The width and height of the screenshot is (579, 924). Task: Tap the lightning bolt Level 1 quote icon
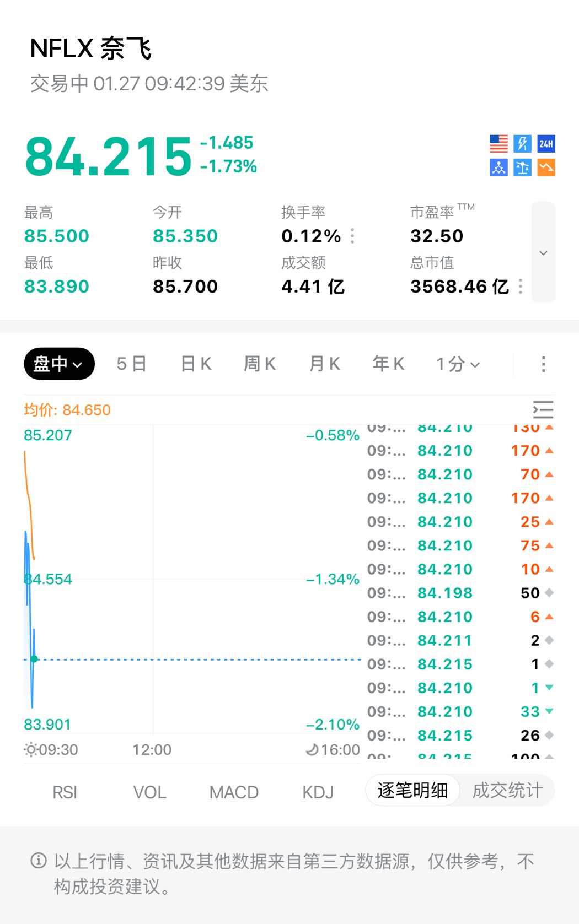point(522,144)
